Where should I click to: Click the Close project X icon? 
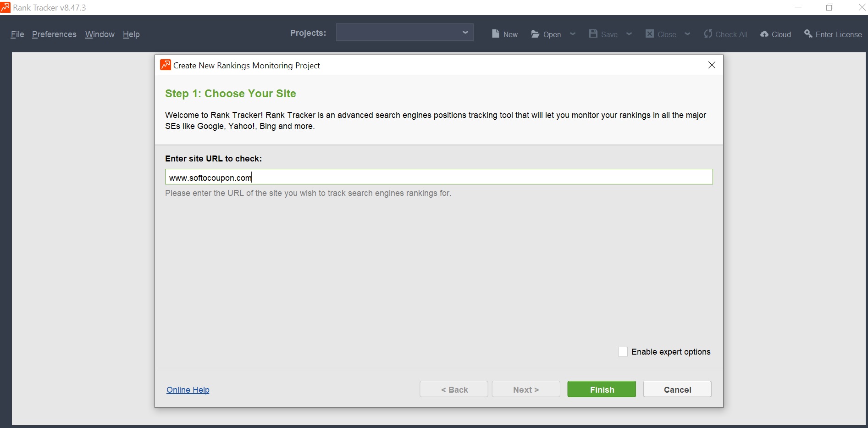point(650,34)
